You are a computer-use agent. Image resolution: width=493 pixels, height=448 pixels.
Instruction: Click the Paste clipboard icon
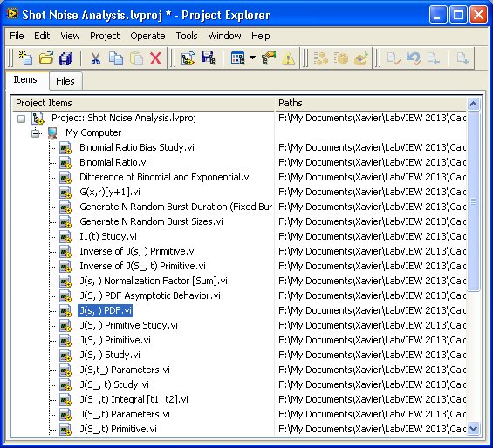click(x=136, y=58)
